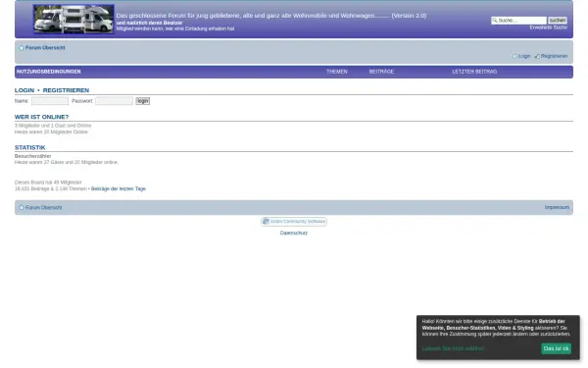Click the WER IST ONLINE? heading

coord(41,117)
